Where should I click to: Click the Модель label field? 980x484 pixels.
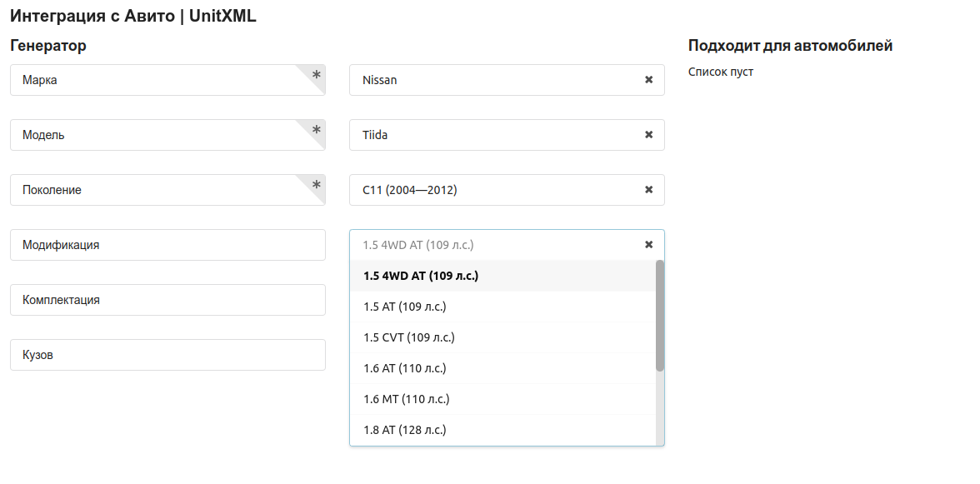[x=167, y=135]
